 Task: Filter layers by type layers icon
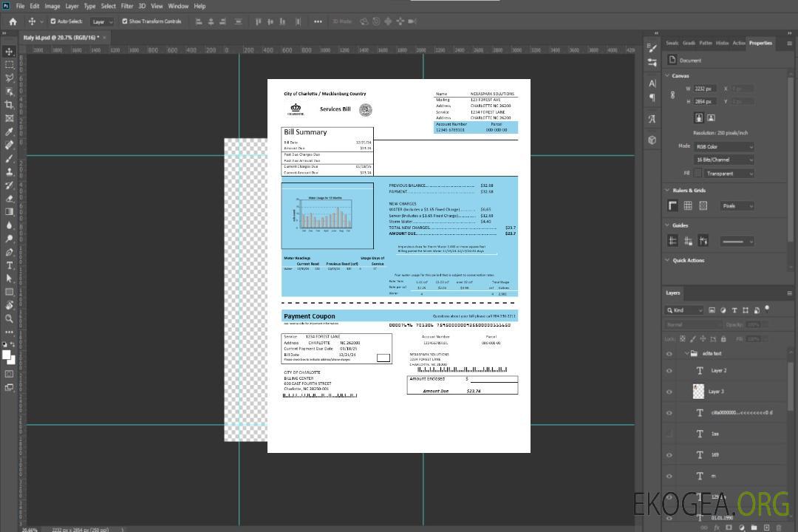[735, 310]
